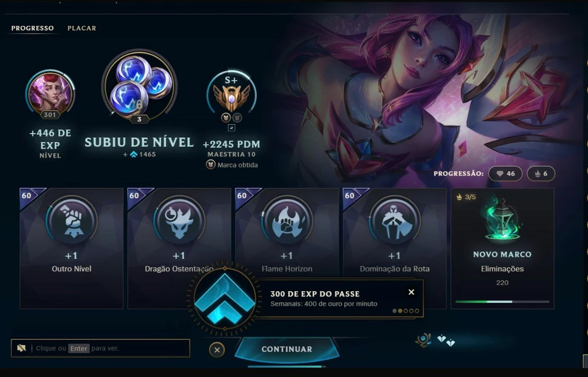This screenshot has height=377, width=588.
Task: Switch to the Progresso tab
Action: tap(32, 28)
